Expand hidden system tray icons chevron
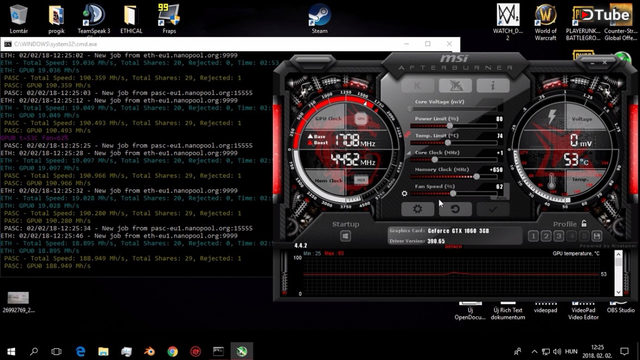The image size is (640, 360). 534,351
